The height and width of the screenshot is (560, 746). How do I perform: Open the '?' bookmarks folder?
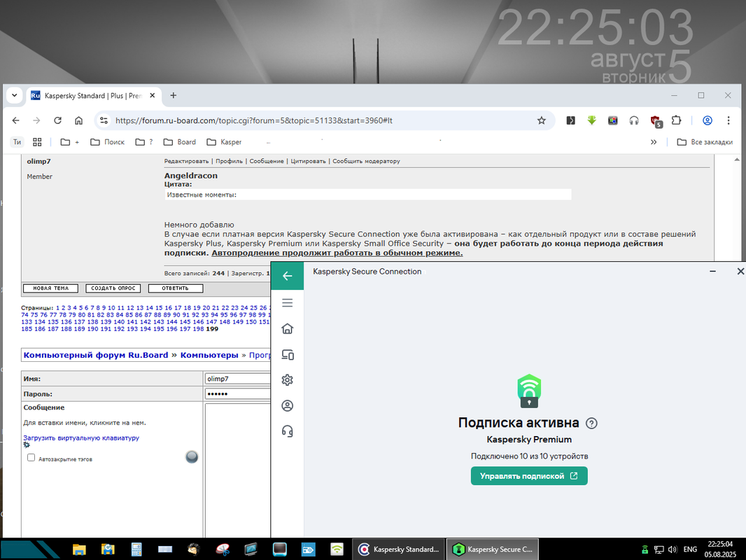click(144, 142)
